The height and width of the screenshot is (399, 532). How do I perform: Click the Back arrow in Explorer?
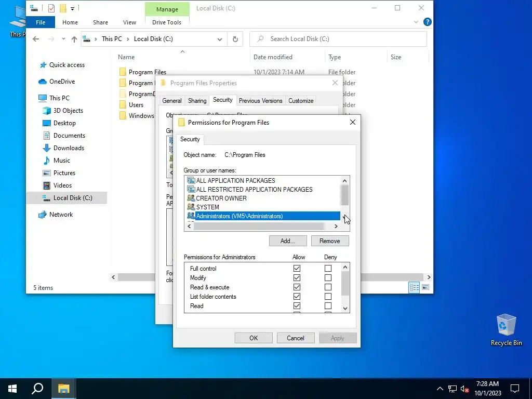tap(36, 39)
